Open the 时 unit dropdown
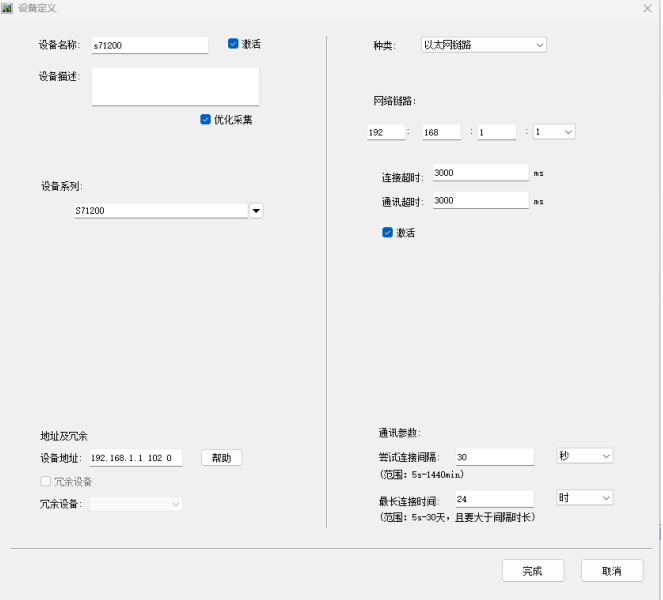This screenshot has height=600, width=663. (585, 498)
